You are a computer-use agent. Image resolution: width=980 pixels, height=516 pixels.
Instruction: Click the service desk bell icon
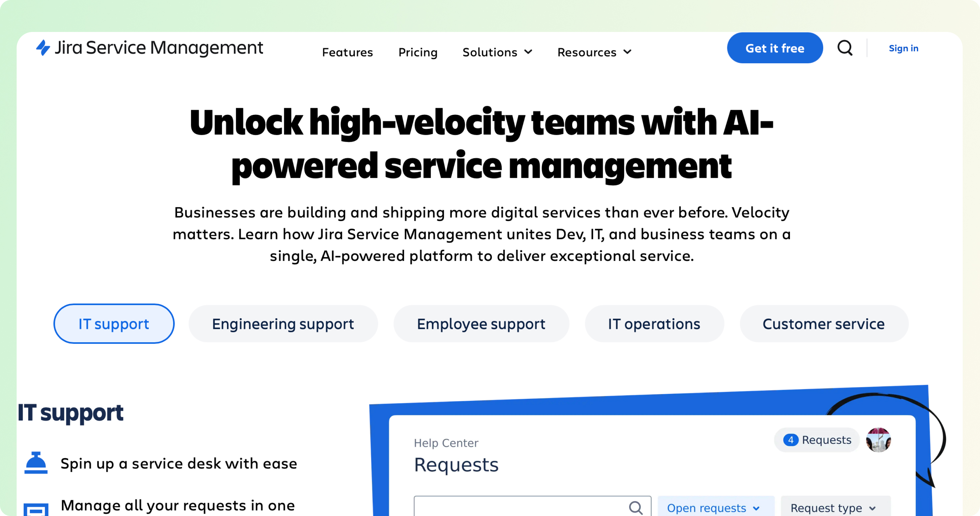click(36, 463)
